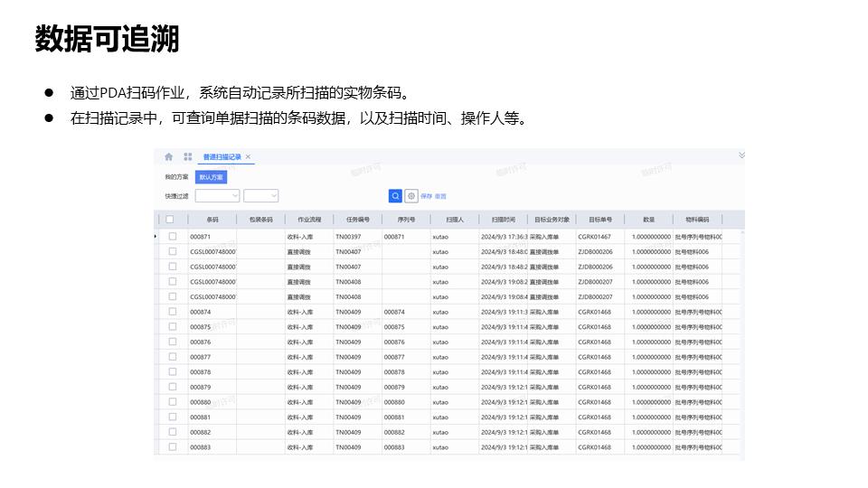Click the 保存 link
This screenshot has height=488, width=868.
pyautogui.click(x=426, y=196)
